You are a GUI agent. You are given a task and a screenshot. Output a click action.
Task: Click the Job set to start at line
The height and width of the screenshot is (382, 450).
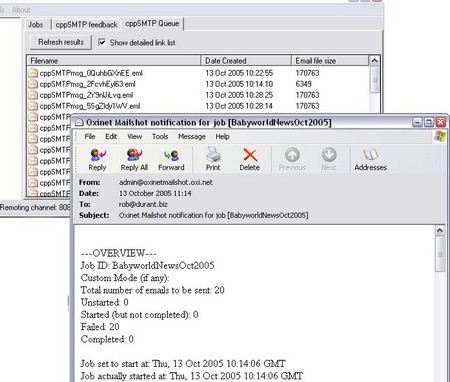point(183,363)
